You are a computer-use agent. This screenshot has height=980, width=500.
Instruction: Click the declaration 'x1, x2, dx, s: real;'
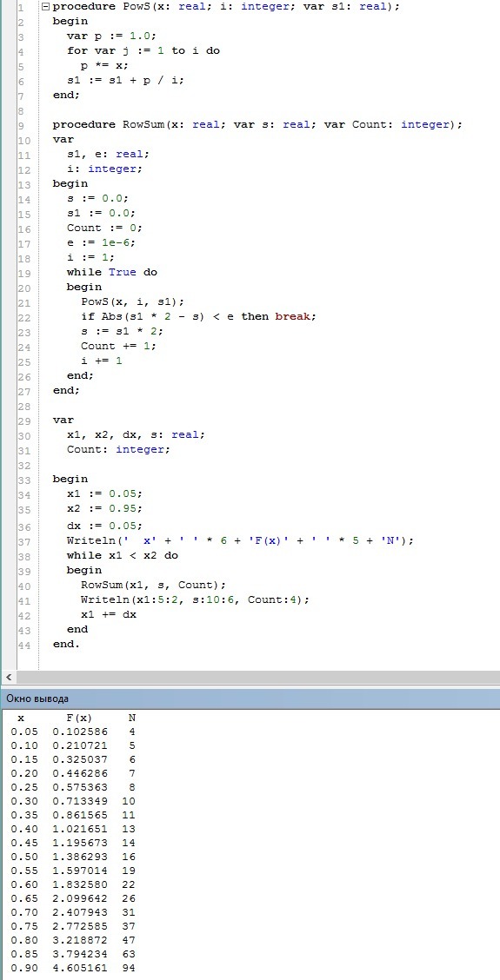click(136, 434)
